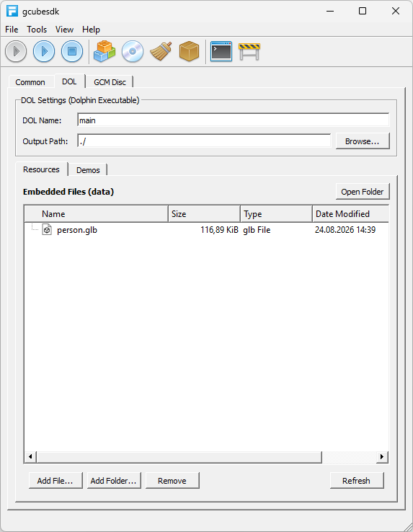This screenshot has height=532, width=413.
Task: Open the terminal console icon
Action: click(x=221, y=51)
